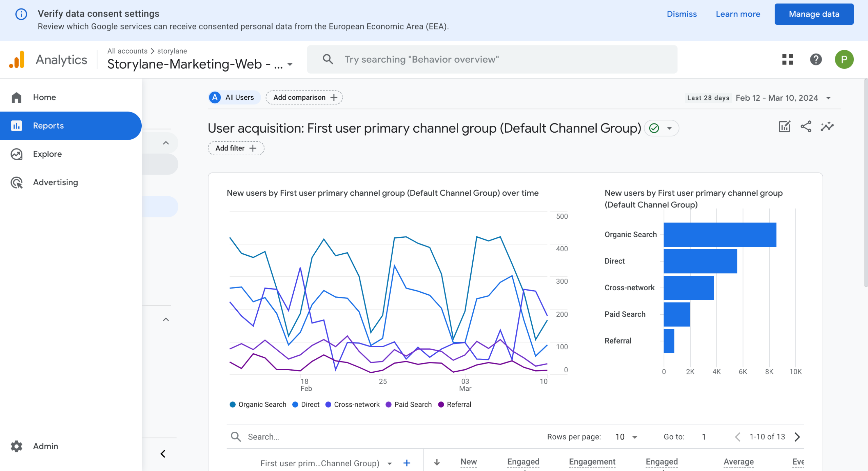Click the Learn more link
This screenshot has width=868, height=471.
(x=738, y=14)
